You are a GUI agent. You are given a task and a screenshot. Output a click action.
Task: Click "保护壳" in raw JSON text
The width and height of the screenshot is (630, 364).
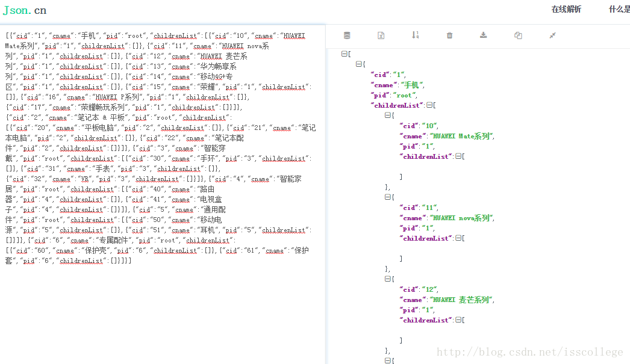(x=95, y=250)
